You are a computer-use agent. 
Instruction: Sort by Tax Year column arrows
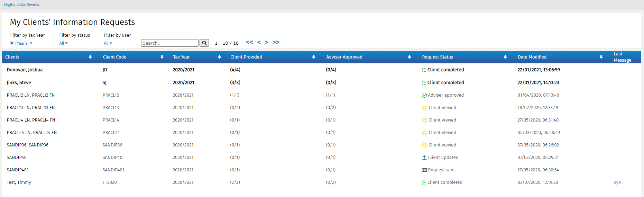[x=219, y=57]
